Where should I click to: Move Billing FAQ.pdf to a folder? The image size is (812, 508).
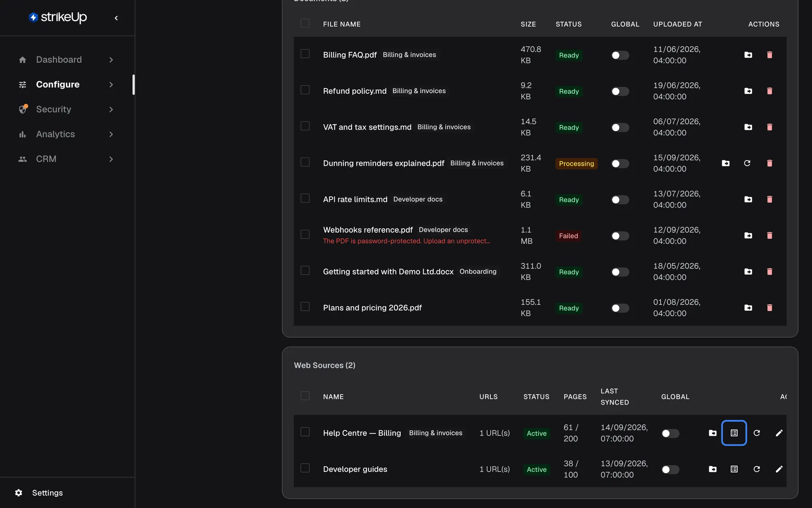pyautogui.click(x=748, y=55)
